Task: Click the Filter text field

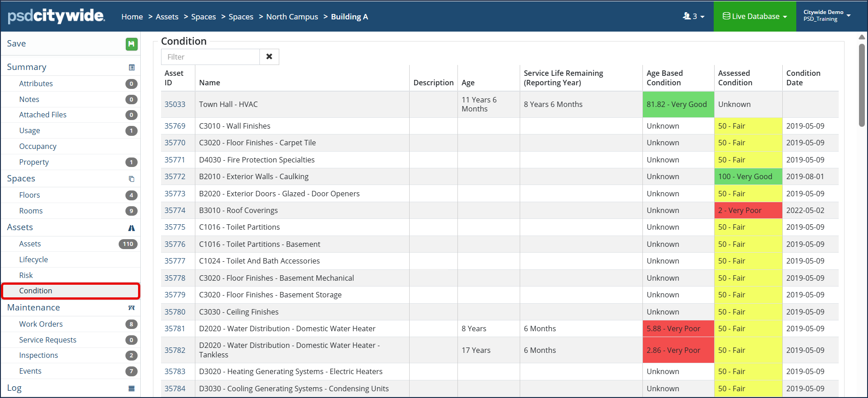Action: pos(210,57)
